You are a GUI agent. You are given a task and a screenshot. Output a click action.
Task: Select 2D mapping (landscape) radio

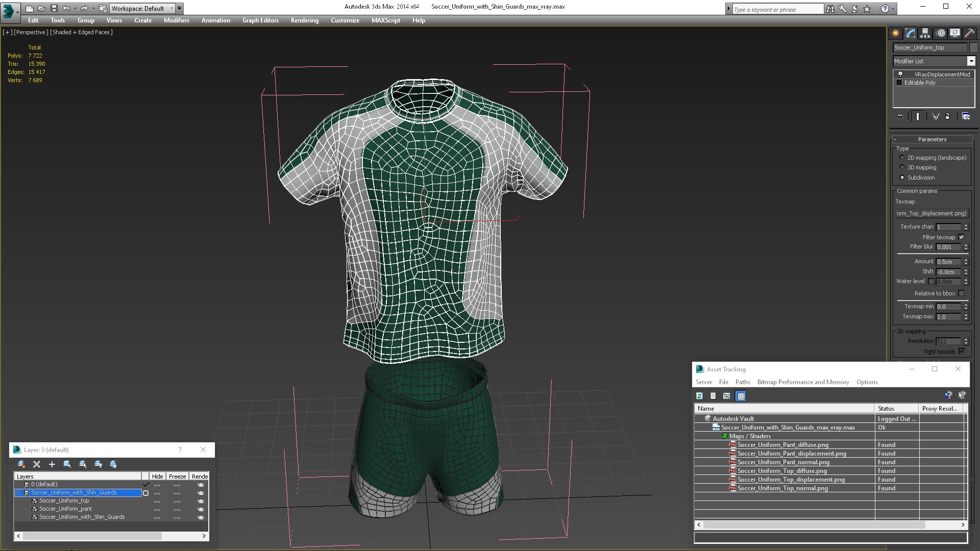click(902, 158)
